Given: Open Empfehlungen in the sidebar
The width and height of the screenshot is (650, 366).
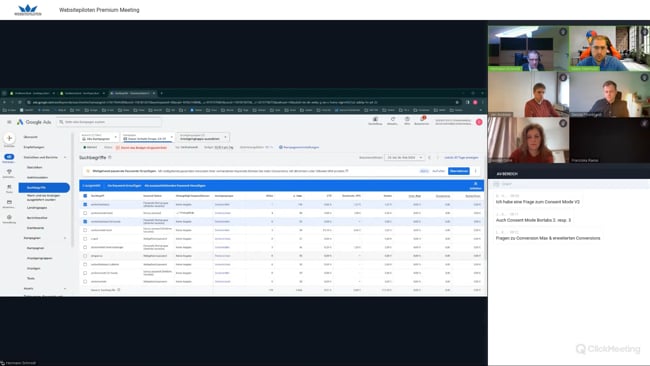Looking at the screenshot, I should point(34,147).
